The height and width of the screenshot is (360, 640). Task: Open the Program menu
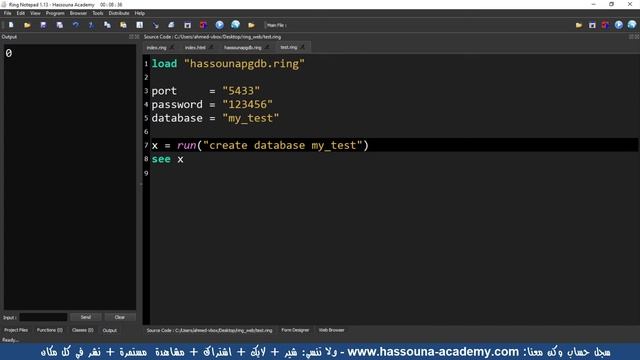pos(55,13)
